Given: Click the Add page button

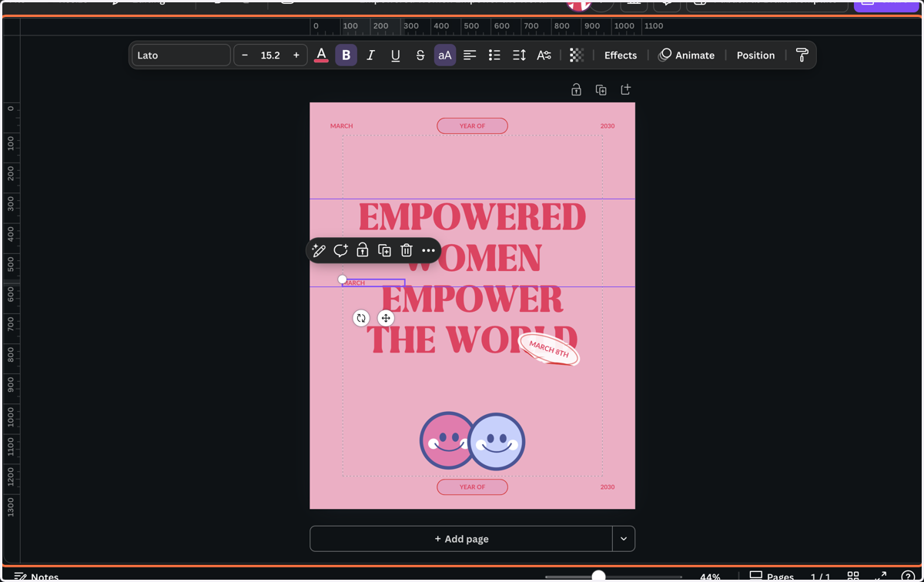Looking at the screenshot, I should pos(461,539).
